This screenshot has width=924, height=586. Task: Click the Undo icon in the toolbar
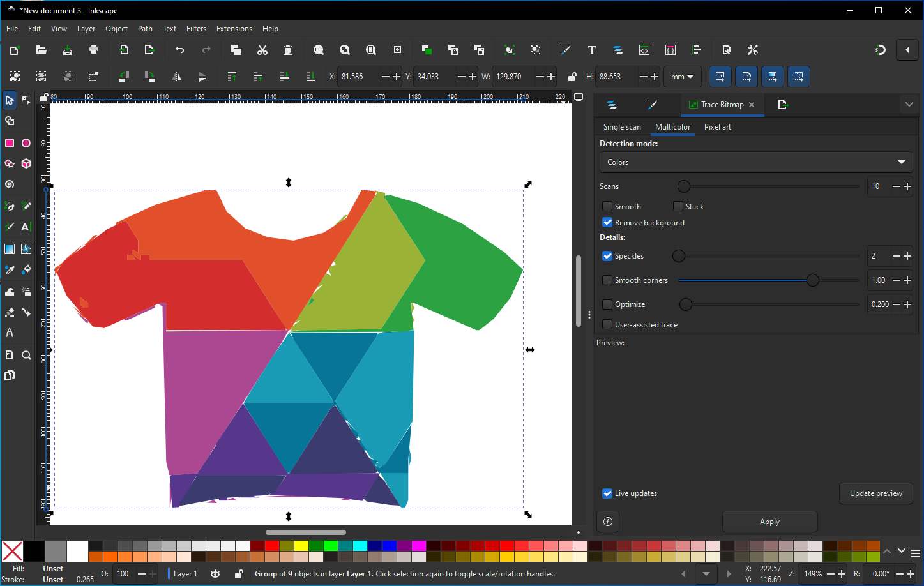pos(179,50)
